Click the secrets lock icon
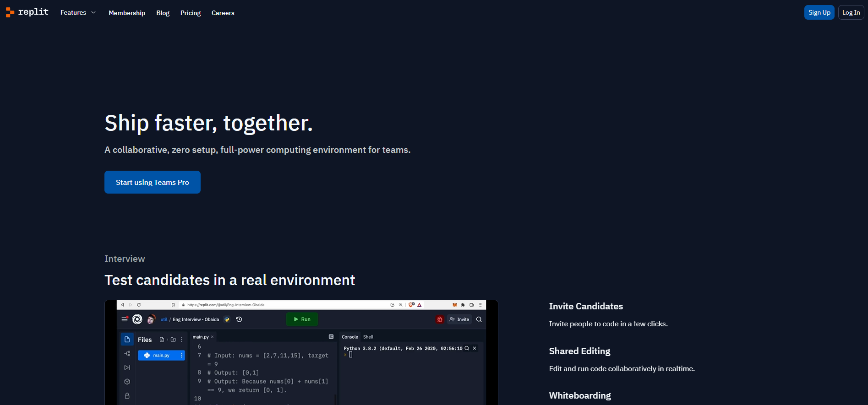 click(x=127, y=396)
